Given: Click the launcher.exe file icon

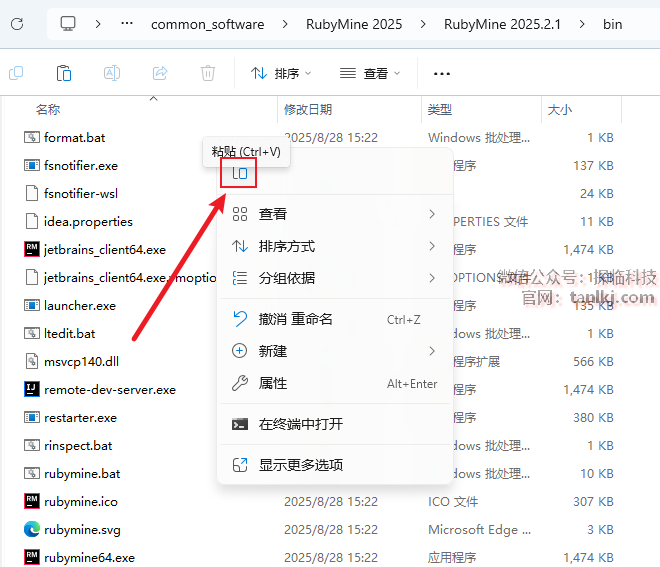Looking at the screenshot, I should [32, 305].
